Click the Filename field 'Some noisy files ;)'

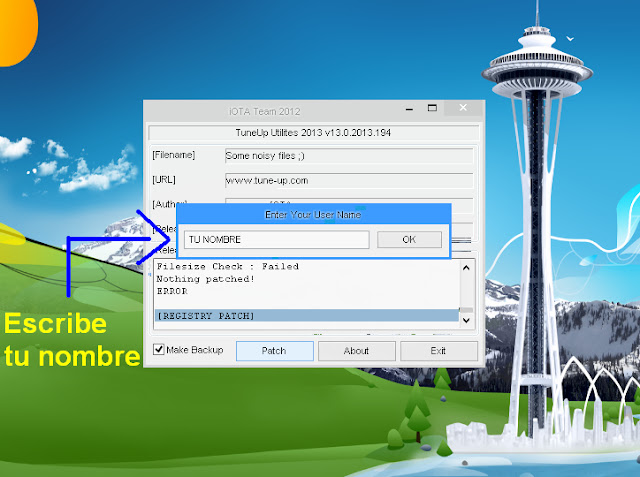pos(349,156)
